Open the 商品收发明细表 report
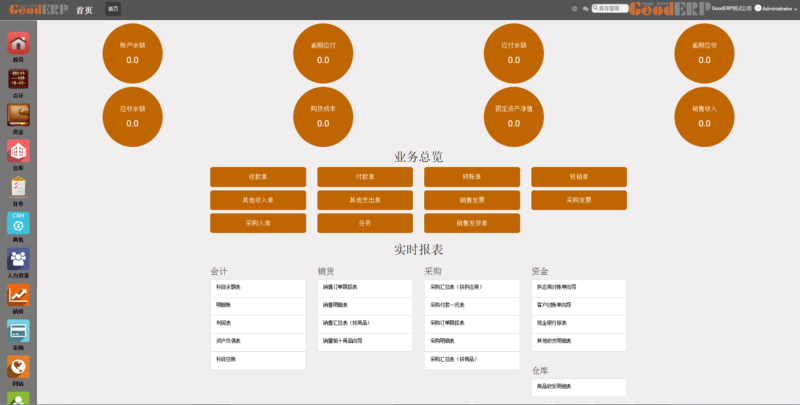 [579, 387]
